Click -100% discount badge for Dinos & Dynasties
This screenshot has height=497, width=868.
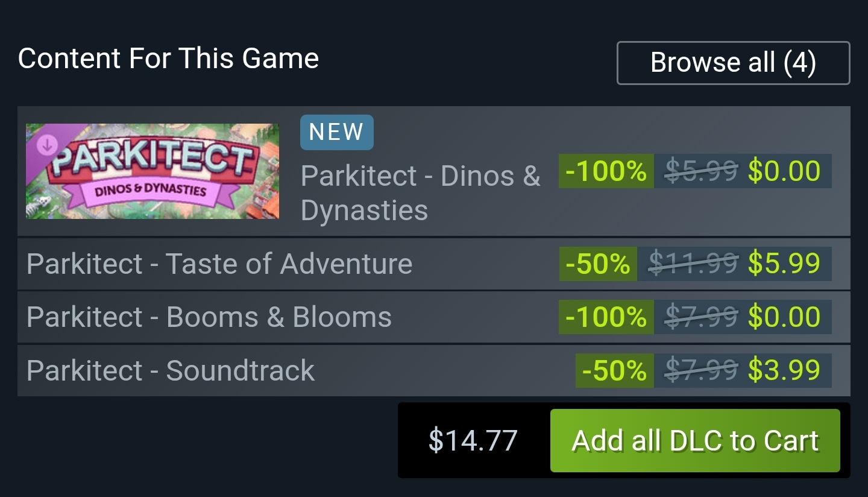[606, 171]
